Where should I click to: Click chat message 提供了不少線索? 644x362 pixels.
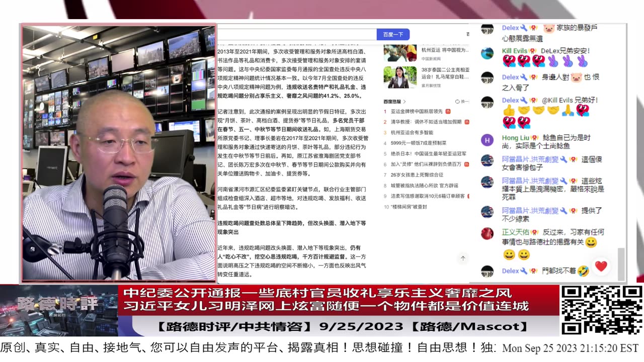[x=552, y=215]
